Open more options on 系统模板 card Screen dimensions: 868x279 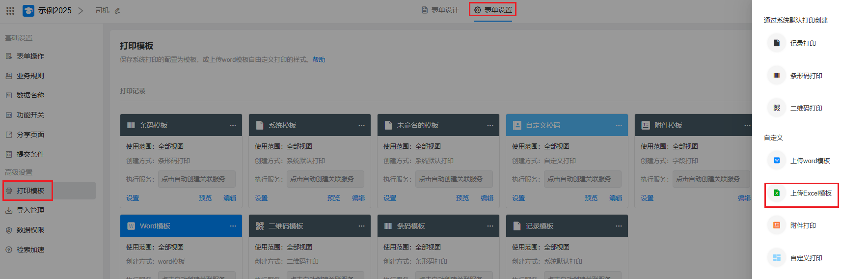361,125
